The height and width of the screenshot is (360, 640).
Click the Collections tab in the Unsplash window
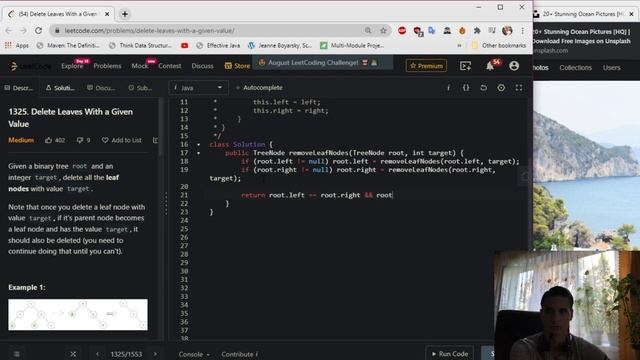point(576,68)
